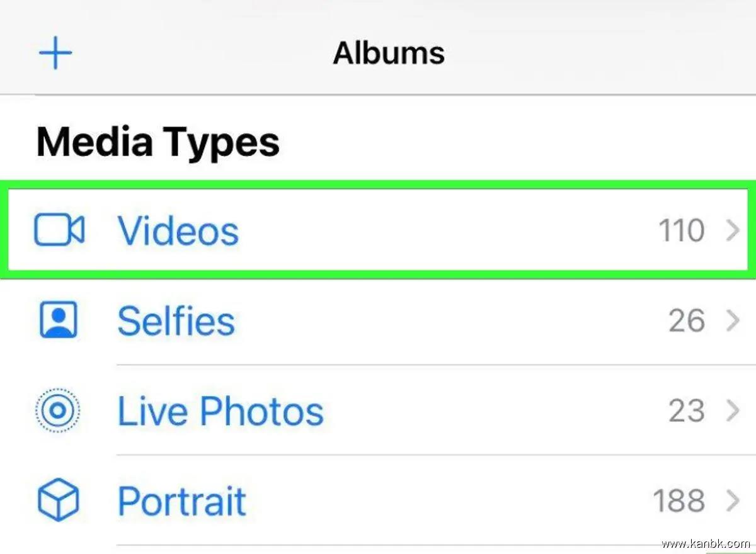Open Portrait via its right chevron
Viewport: 756px width, 554px height.
tap(732, 501)
